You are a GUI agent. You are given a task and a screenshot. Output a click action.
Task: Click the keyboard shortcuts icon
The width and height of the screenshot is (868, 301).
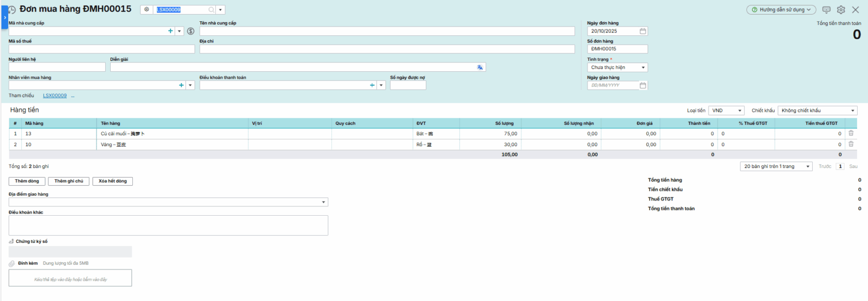(x=826, y=10)
